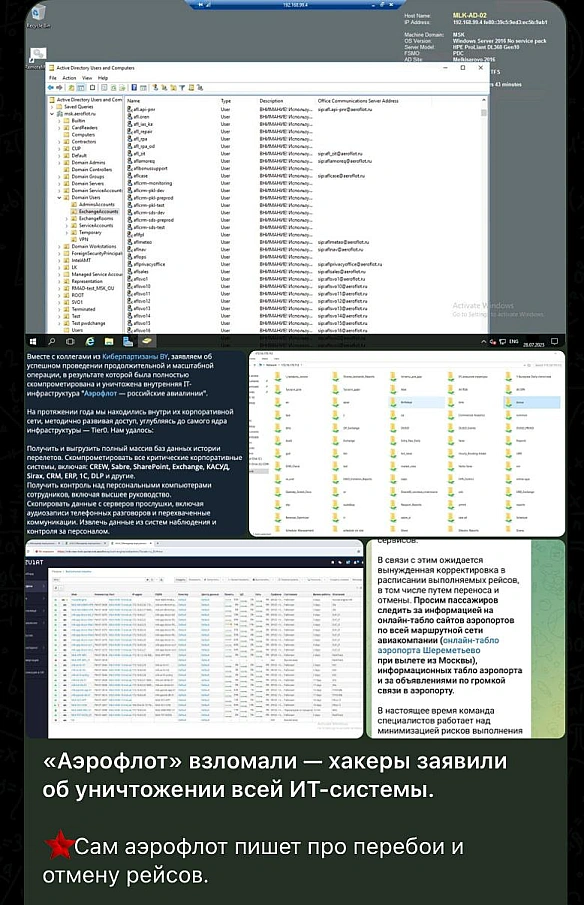584x905 pixels.
Task: Select the Domain Controllers tree folder
Action: (88, 170)
